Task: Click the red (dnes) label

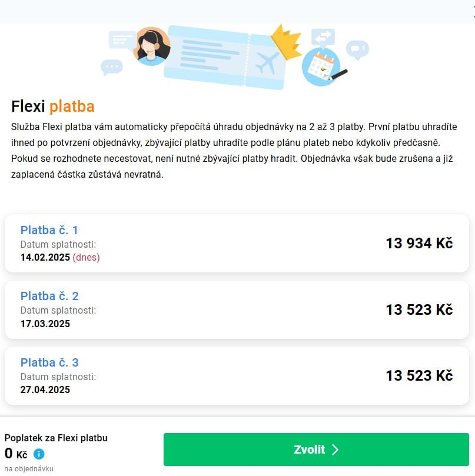Action: tap(86, 257)
